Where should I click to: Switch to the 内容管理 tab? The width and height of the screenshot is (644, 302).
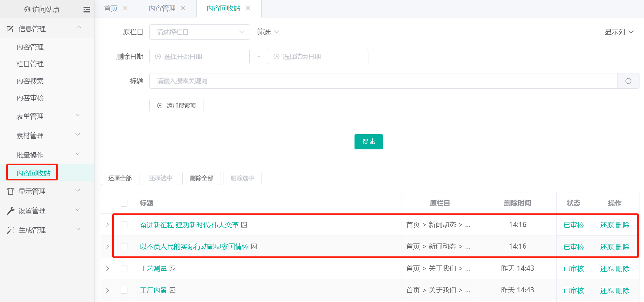pyautogui.click(x=162, y=8)
